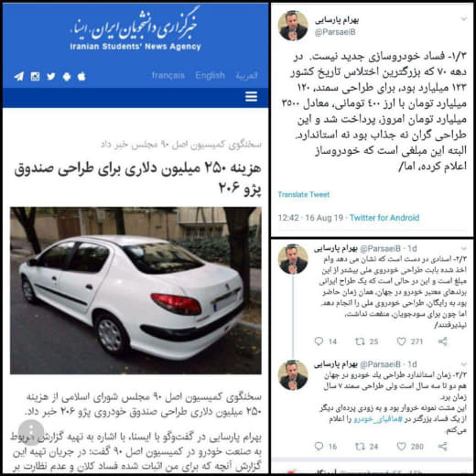The width and height of the screenshot is (476, 476).
Task: Tap the Android app icon in header
Action: click(67, 76)
